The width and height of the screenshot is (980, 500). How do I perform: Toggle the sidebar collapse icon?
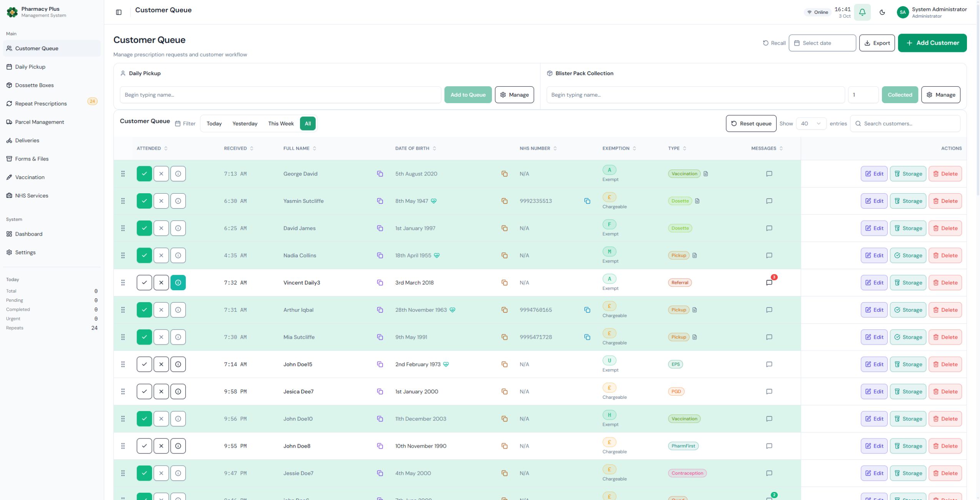pos(119,12)
